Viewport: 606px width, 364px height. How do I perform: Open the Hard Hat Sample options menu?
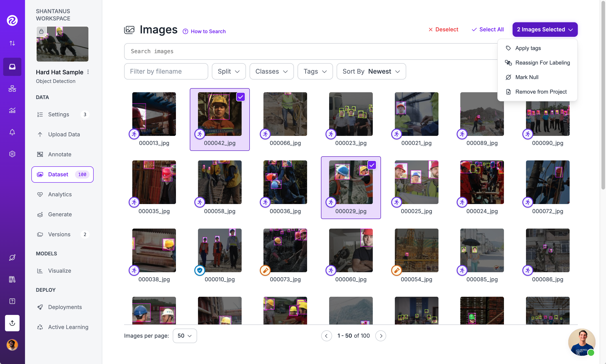coord(88,72)
